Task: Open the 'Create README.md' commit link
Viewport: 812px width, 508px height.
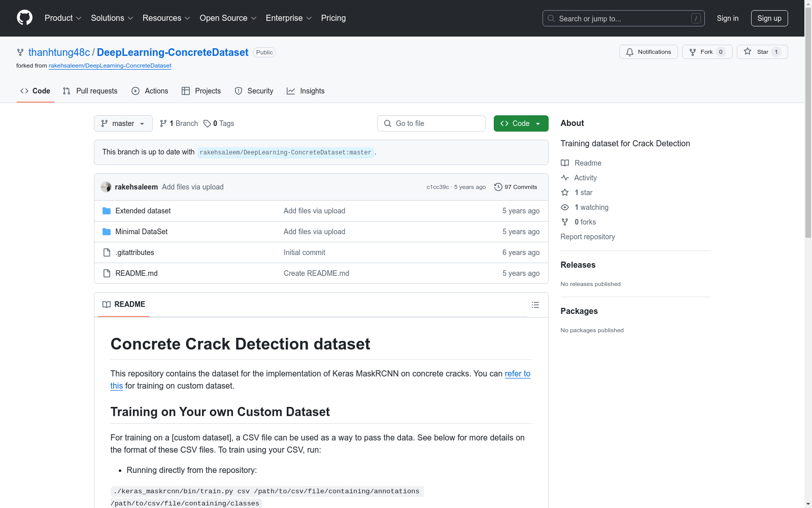Action: click(316, 273)
